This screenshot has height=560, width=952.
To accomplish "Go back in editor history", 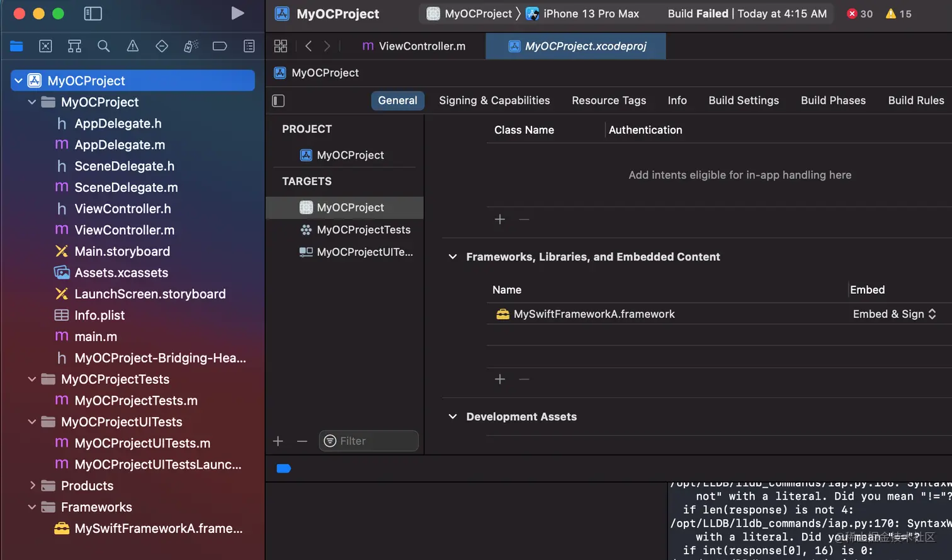I will click(309, 46).
